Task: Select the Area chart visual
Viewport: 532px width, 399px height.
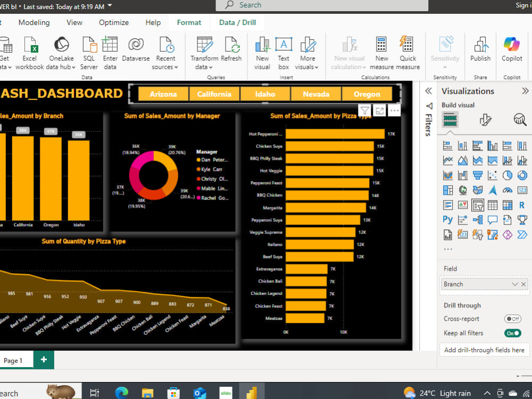Action: click(x=462, y=161)
